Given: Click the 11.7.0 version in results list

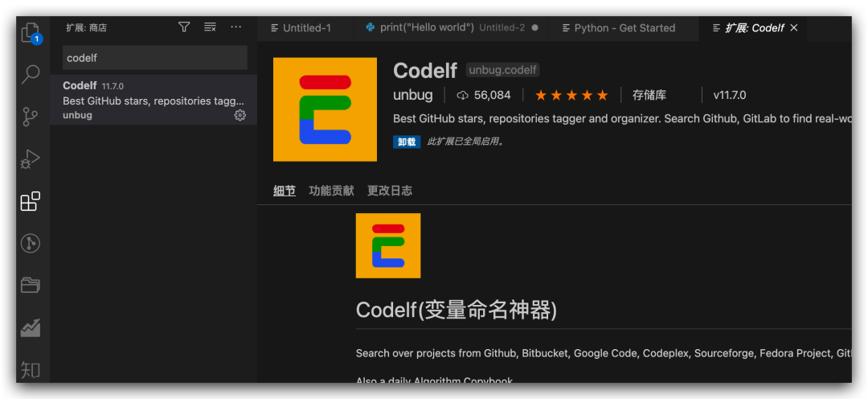Looking at the screenshot, I should pyautogui.click(x=113, y=86).
